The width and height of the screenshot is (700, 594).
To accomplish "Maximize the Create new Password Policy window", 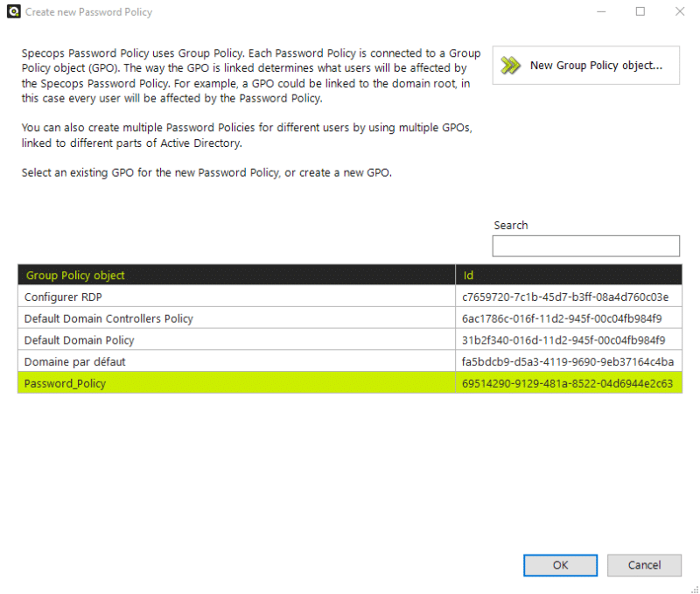I will [x=640, y=11].
